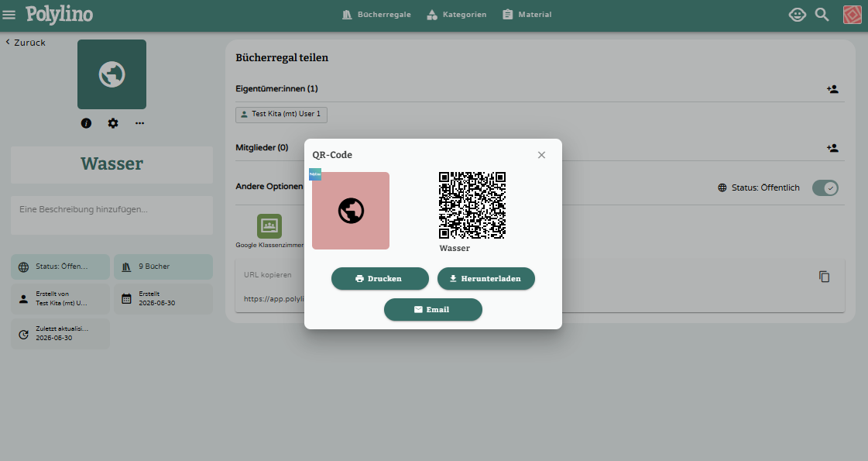The image size is (868, 461).
Task: Click the Wasser title field
Action: tap(112, 164)
